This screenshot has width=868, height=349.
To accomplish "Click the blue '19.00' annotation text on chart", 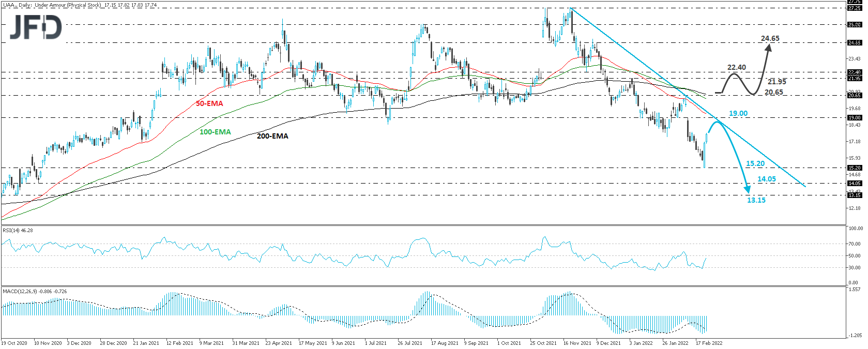I will (x=738, y=114).
